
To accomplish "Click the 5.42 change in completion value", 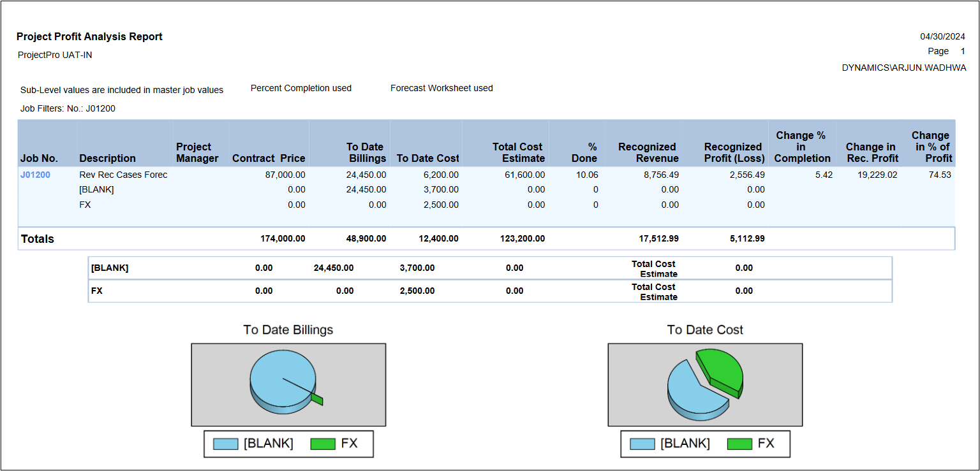I will pyautogui.click(x=824, y=175).
